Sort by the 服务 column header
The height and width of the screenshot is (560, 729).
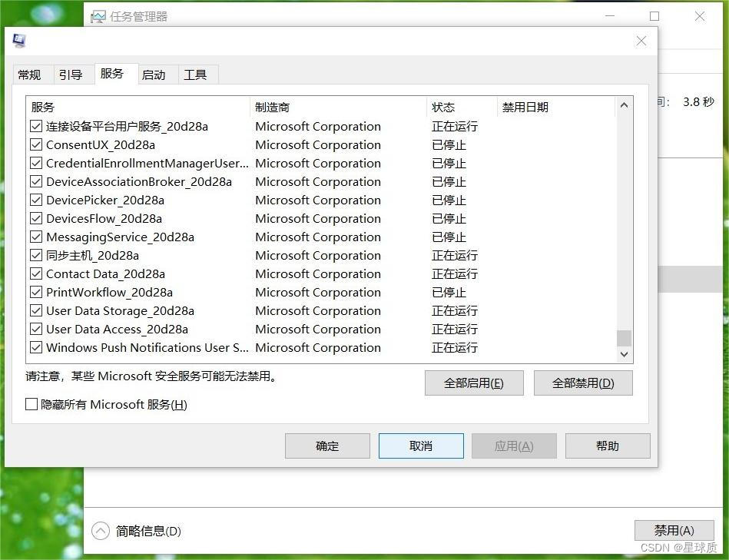point(138,107)
